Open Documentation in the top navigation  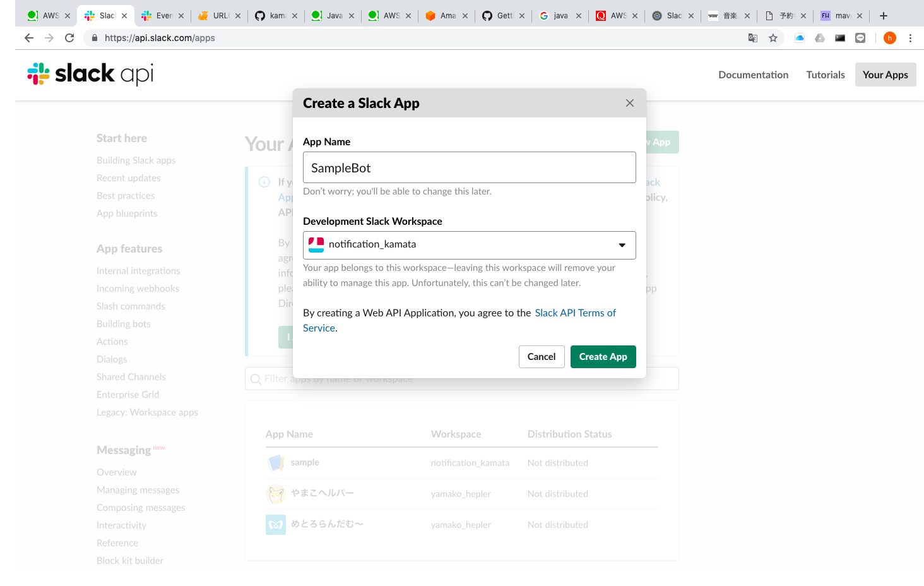[753, 75]
